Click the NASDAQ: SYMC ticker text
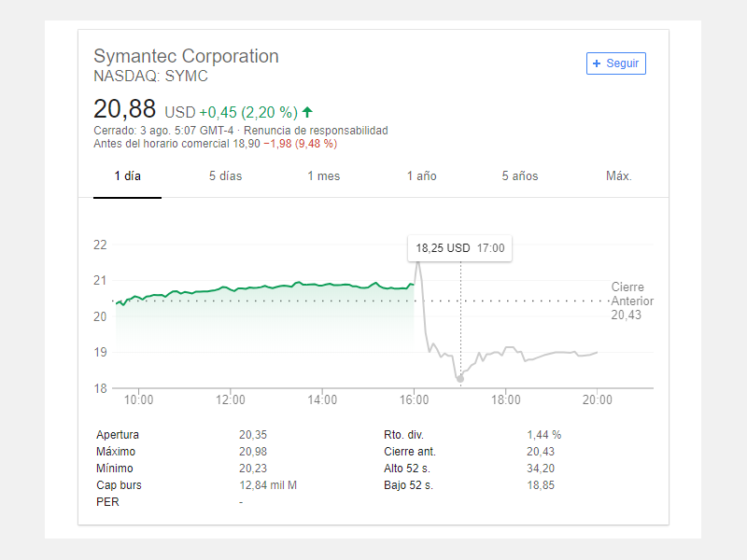The image size is (747, 560). [150, 77]
